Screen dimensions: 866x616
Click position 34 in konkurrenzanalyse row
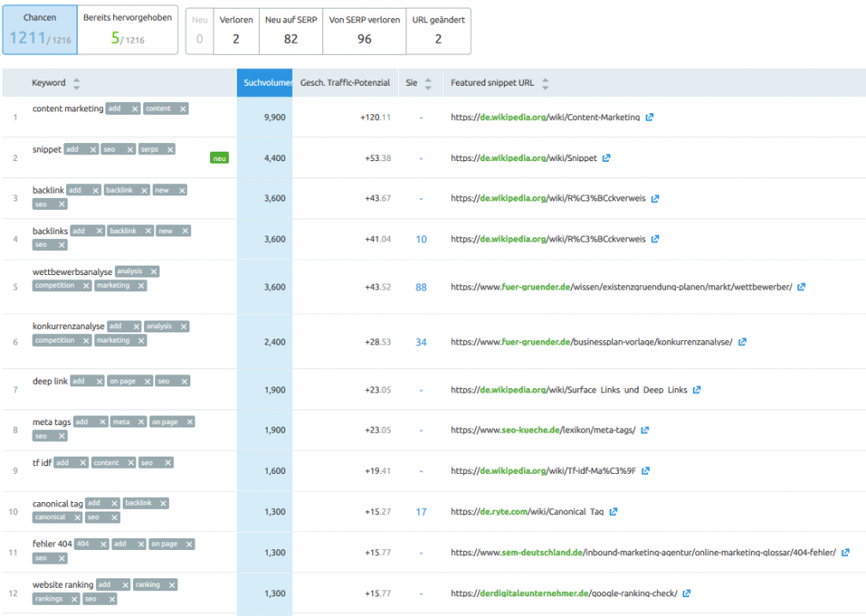pos(421,342)
